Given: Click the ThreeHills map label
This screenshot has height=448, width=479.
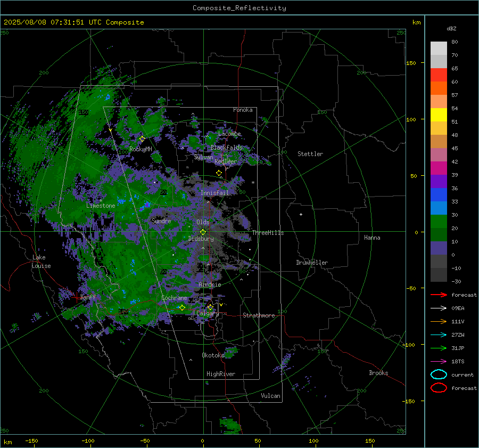Looking at the screenshot, I should pos(268,233).
